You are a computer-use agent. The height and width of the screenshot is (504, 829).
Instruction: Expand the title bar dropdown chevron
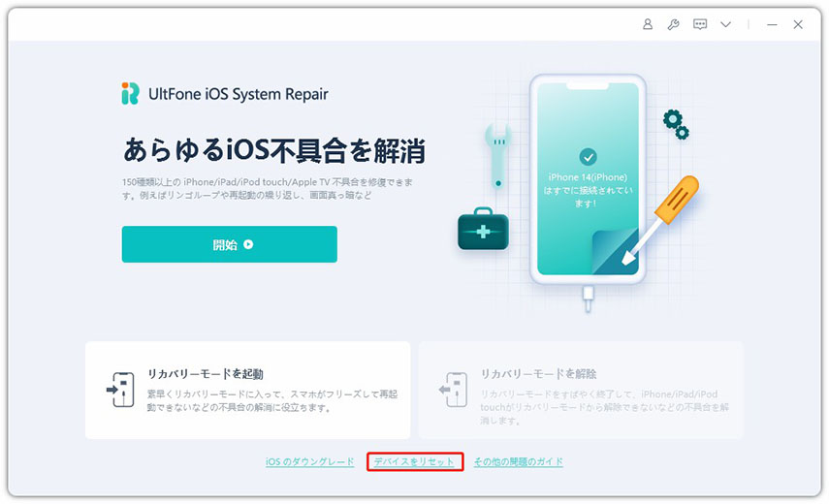pyautogui.click(x=726, y=24)
